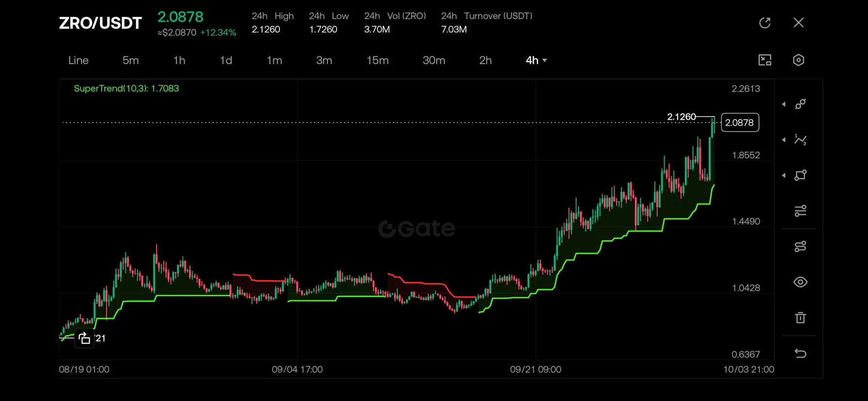This screenshot has height=401, width=868.
Task: Open the 4h timeframe dropdown
Action: pos(536,60)
